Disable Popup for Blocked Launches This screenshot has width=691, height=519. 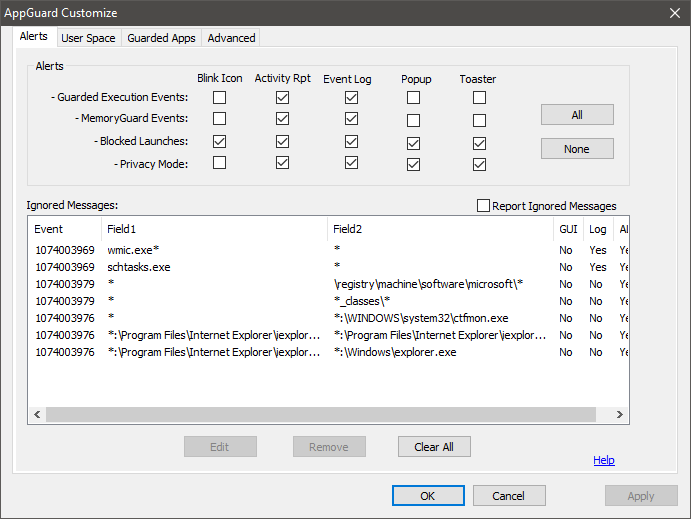coord(413,143)
